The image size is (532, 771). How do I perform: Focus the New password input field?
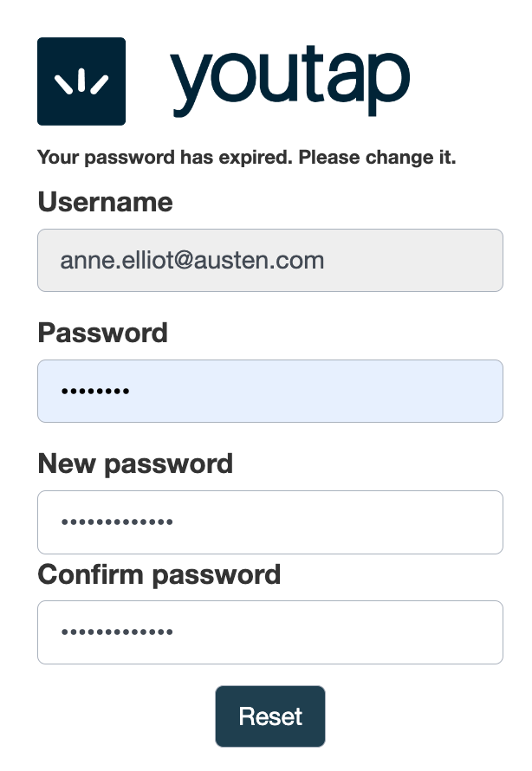[x=269, y=522]
